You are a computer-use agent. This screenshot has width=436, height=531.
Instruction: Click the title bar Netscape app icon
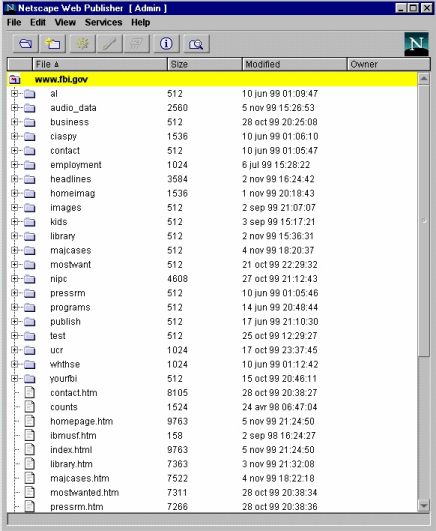[10, 8]
